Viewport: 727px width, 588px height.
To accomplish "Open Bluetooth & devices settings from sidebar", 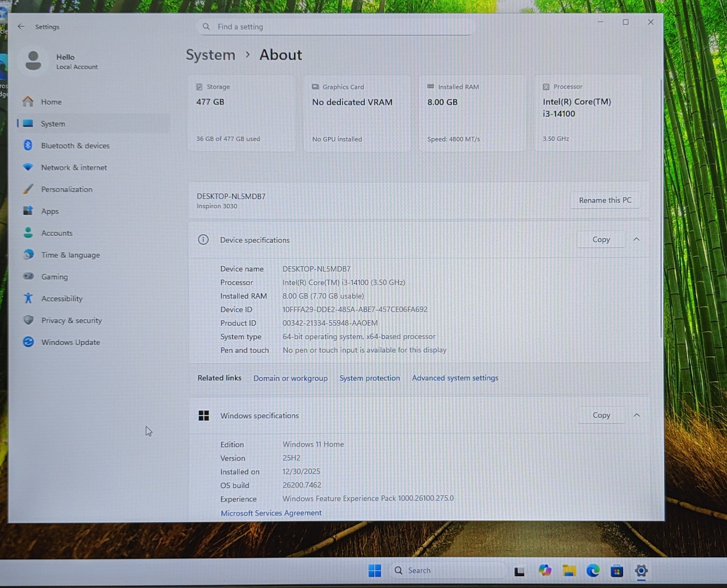I will tap(75, 145).
